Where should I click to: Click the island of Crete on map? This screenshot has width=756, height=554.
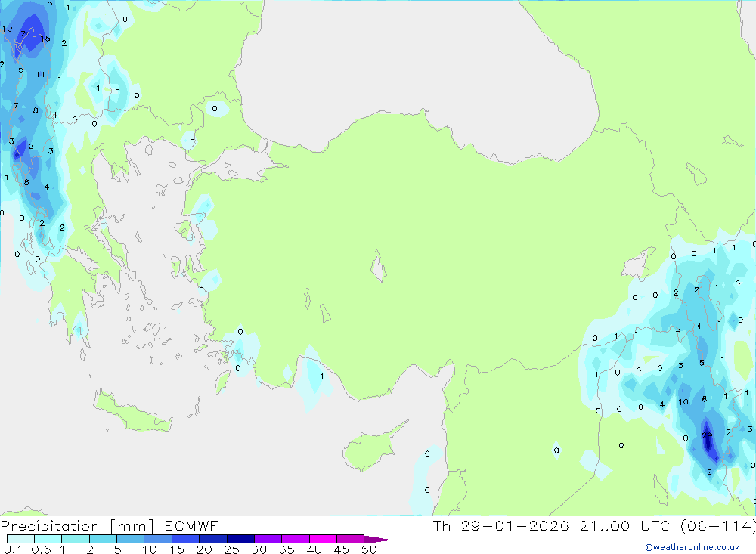[x=131, y=411]
